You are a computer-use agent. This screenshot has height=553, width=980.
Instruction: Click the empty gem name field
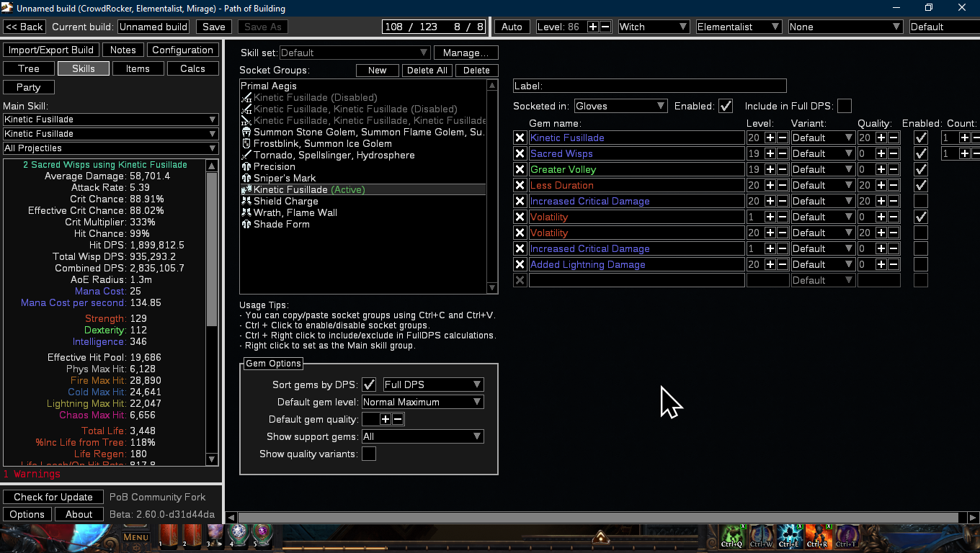[x=636, y=280]
